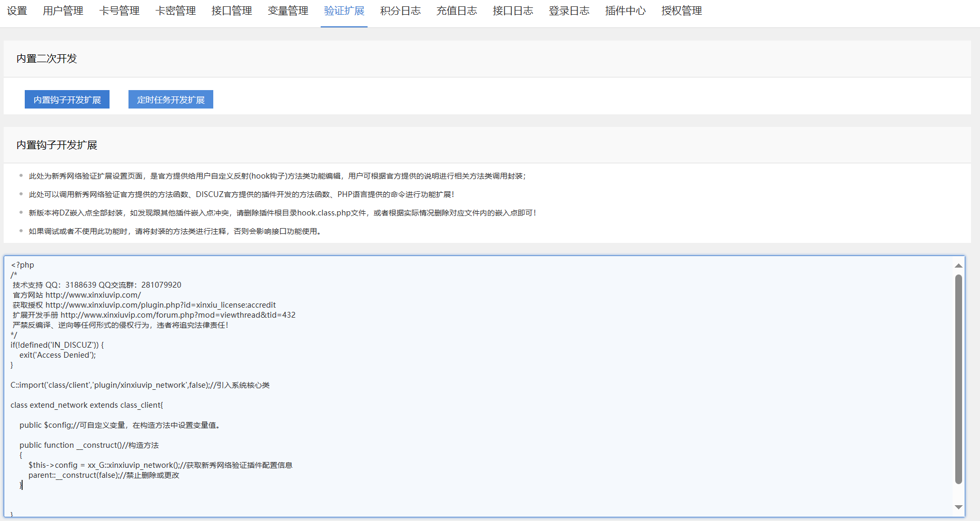Go to 卡密管理 tab
The image size is (980, 521).
coord(176,11)
